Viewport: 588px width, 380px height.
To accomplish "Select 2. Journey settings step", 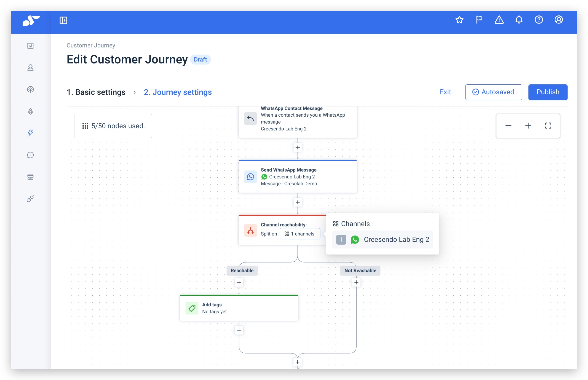I will [x=178, y=92].
